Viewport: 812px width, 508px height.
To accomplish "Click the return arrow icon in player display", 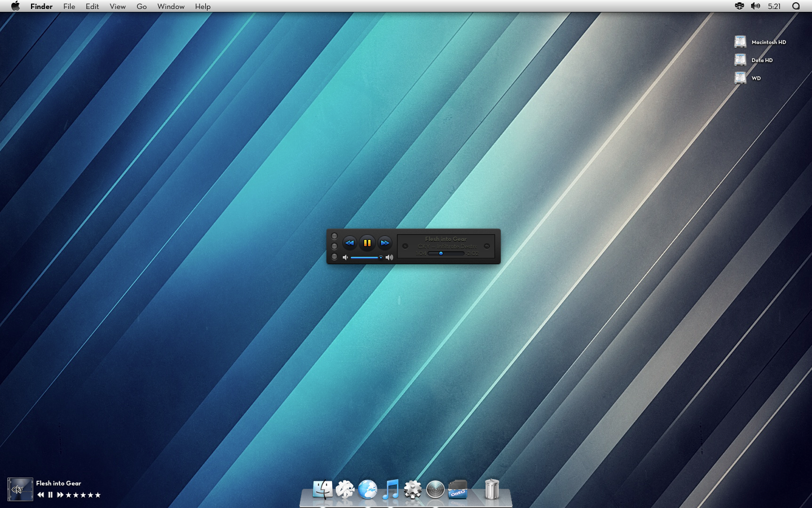I will 487,246.
